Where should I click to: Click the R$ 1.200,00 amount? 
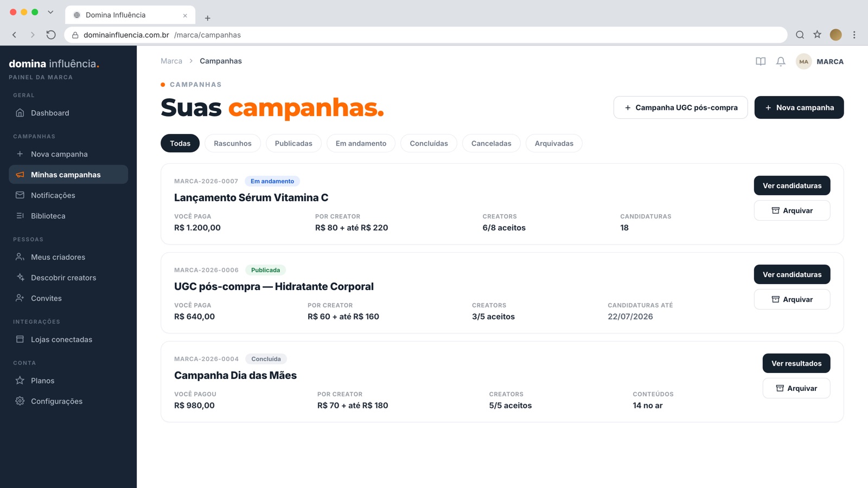[197, 228]
